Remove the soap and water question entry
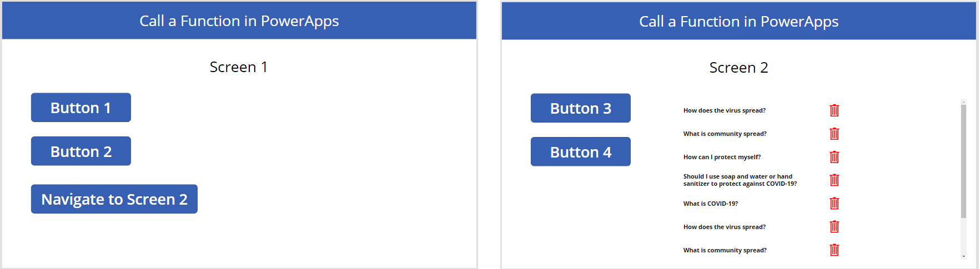This screenshot has width=980, height=269. [834, 180]
